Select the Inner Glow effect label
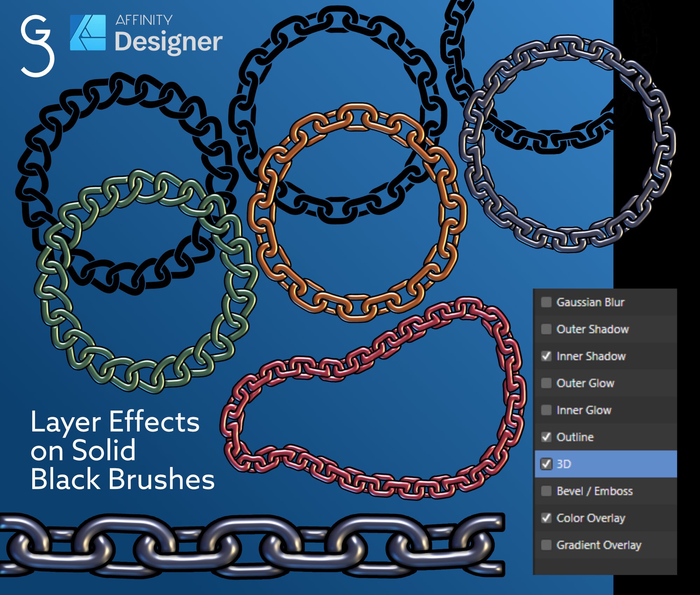 584,410
